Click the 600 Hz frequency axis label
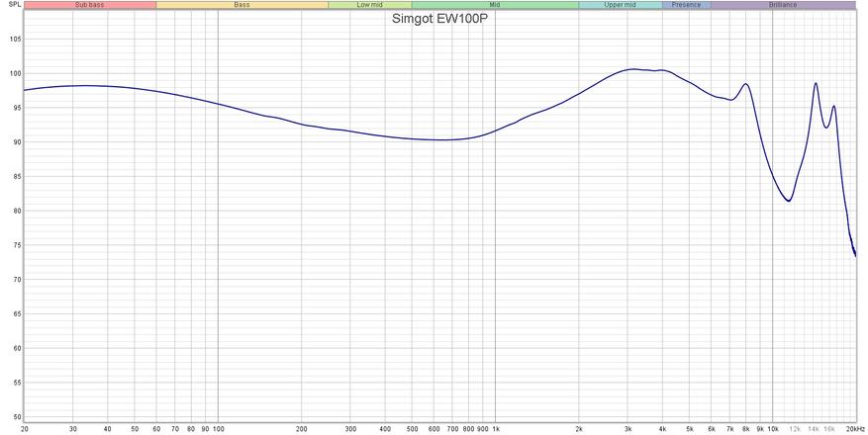Image resolution: width=868 pixels, height=435 pixels. pos(434,429)
